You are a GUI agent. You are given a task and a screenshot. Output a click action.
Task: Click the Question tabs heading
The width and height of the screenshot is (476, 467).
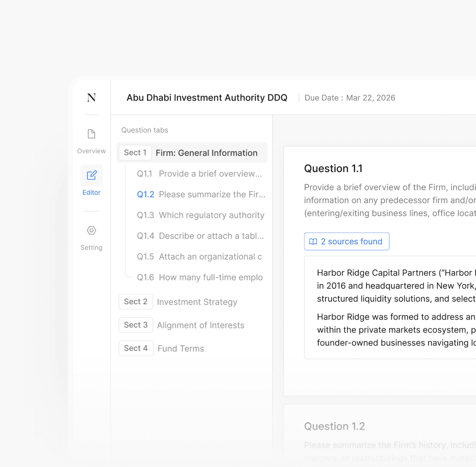point(144,130)
